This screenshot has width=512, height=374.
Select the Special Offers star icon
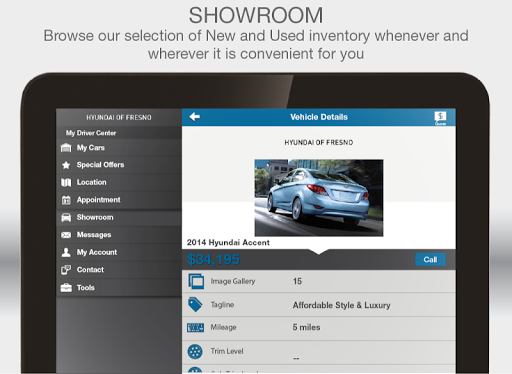[x=66, y=165]
